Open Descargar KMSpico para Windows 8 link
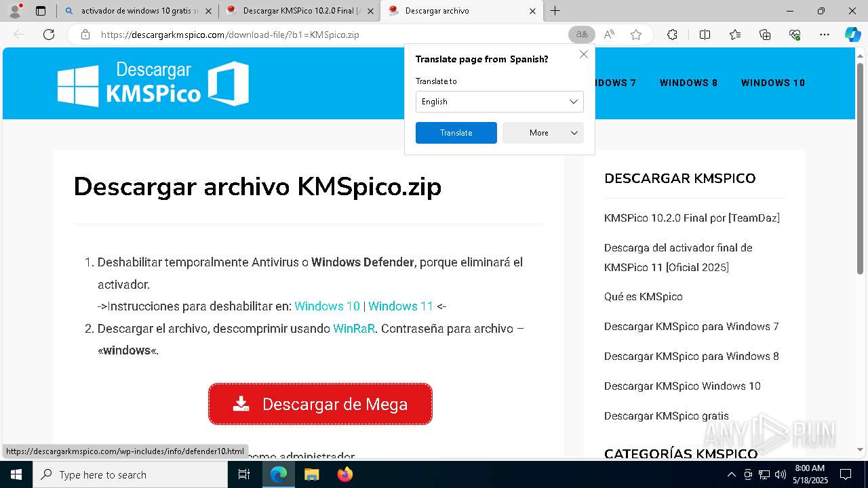Viewport: 868px width, 488px height. (691, 357)
